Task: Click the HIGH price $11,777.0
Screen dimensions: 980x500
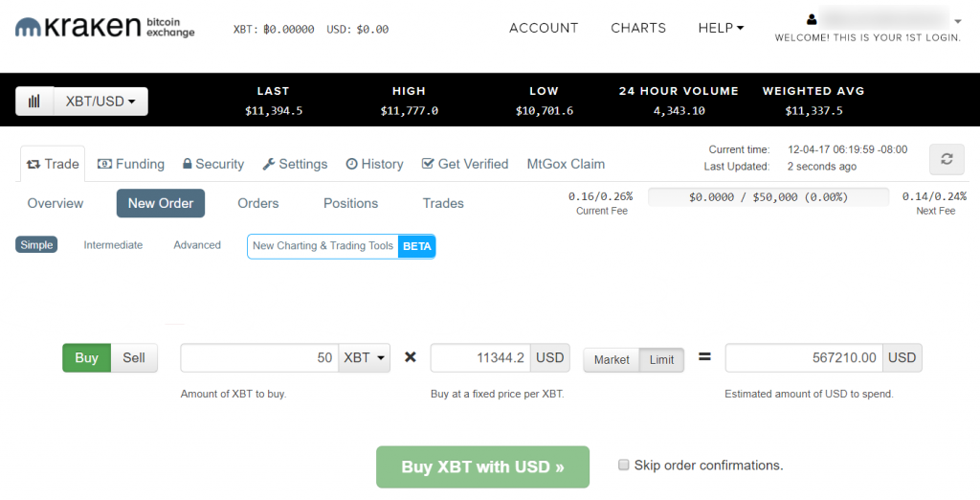Action: (x=409, y=111)
